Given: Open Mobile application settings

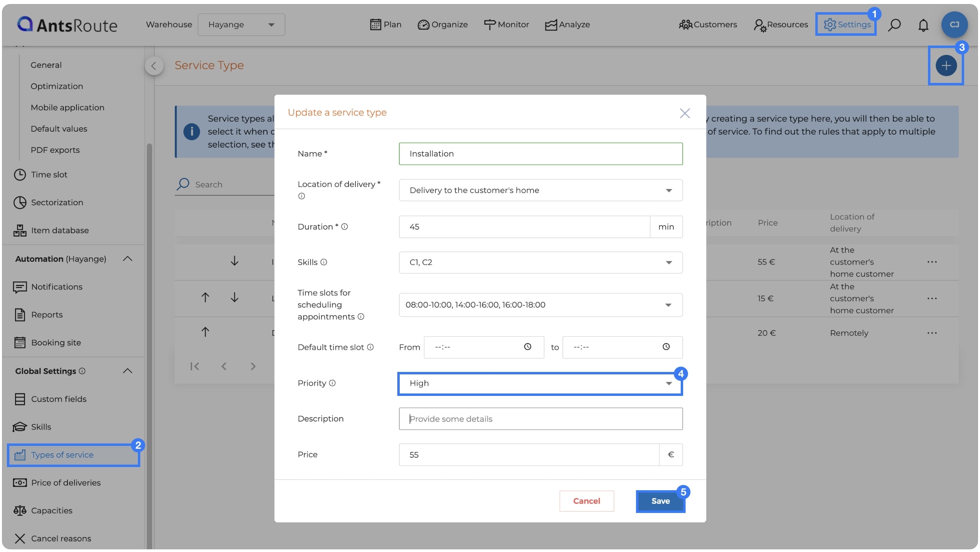Looking at the screenshot, I should coord(68,107).
